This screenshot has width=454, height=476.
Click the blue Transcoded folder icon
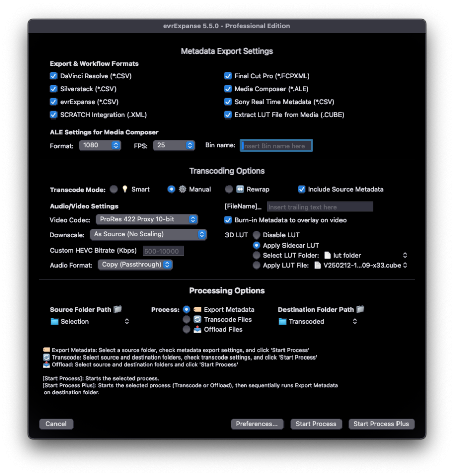pos(282,321)
